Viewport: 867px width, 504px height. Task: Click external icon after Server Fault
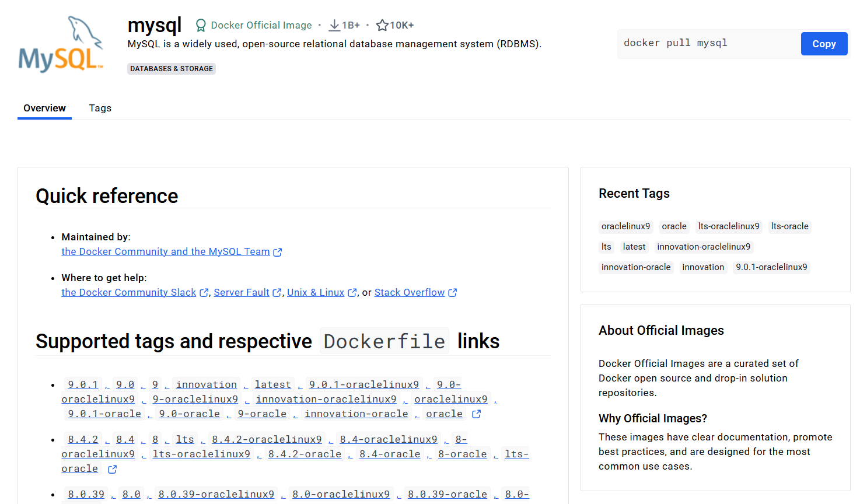pyautogui.click(x=277, y=293)
